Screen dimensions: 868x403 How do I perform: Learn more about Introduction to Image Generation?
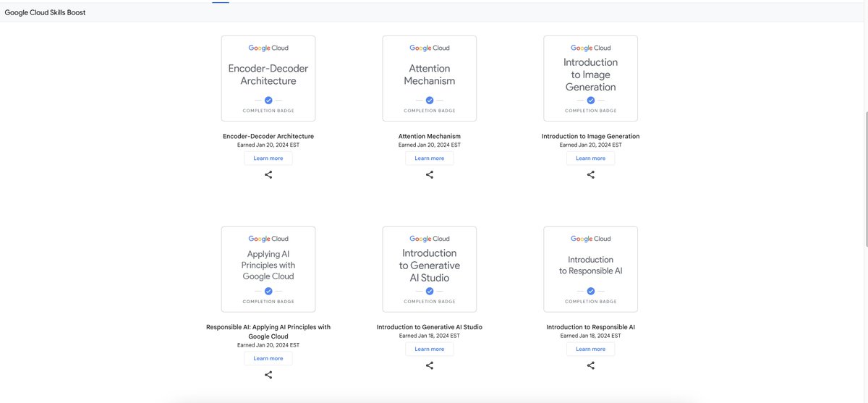tap(591, 158)
